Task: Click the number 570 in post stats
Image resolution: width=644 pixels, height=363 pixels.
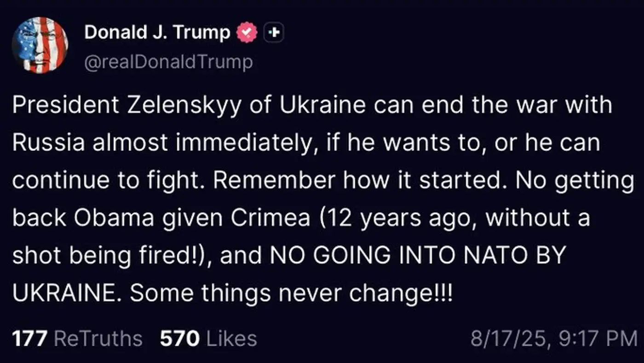Action: pyautogui.click(x=179, y=339)
